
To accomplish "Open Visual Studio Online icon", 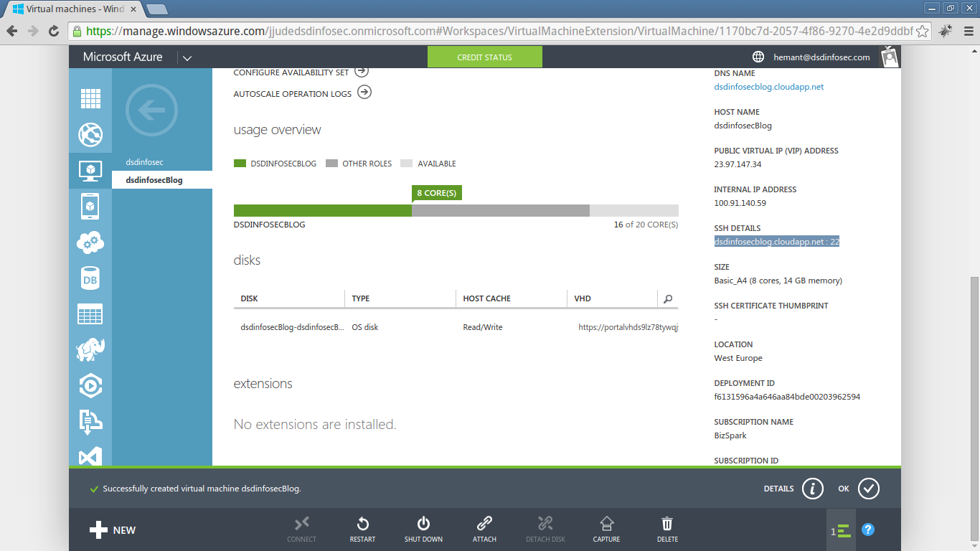I will point(90,456).
